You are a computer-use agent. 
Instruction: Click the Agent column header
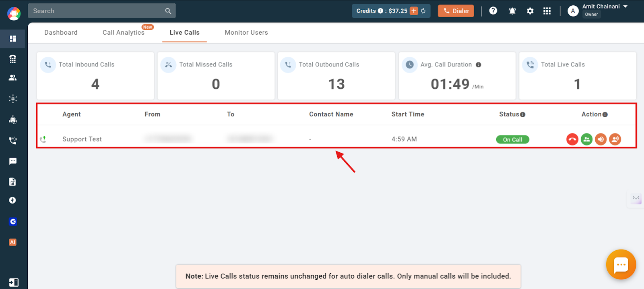[x=72, y=114]
